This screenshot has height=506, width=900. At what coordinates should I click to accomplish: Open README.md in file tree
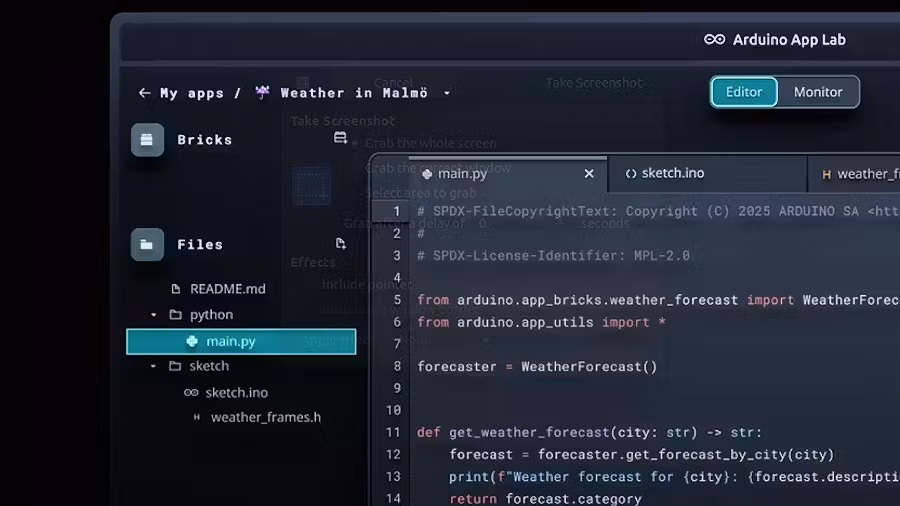(227, 289)
